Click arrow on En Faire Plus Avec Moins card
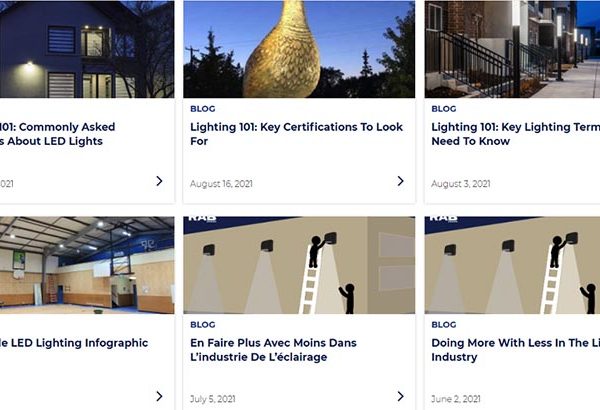This screenshot has width=600, height=410. (x=400, y=396)
